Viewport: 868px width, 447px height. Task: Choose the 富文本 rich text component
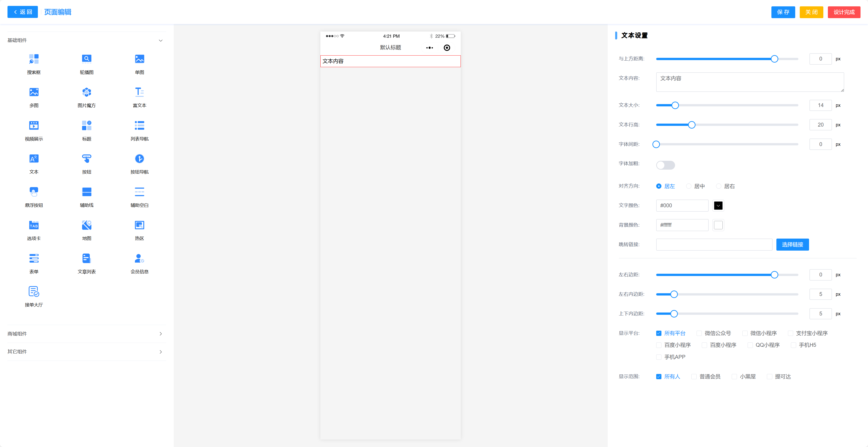click(x=139, y=92)
